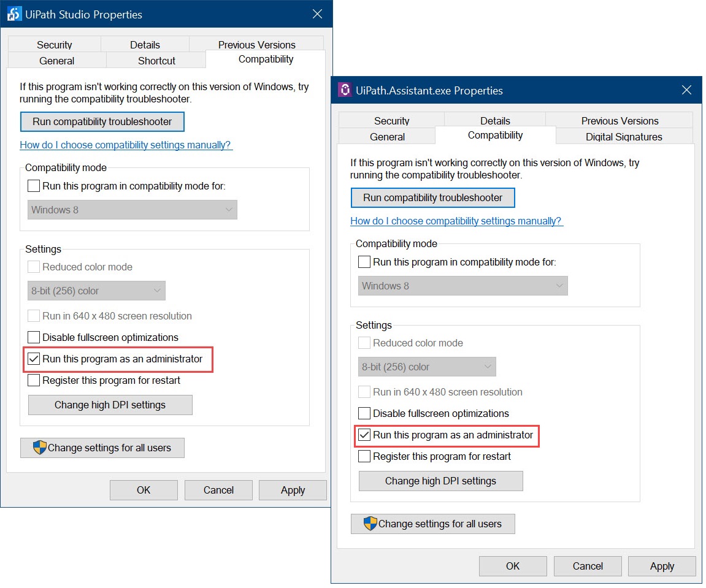Toggle Run as administrator in Studio Properties
The height and width of the screenshot is (588, 706).
34,359
